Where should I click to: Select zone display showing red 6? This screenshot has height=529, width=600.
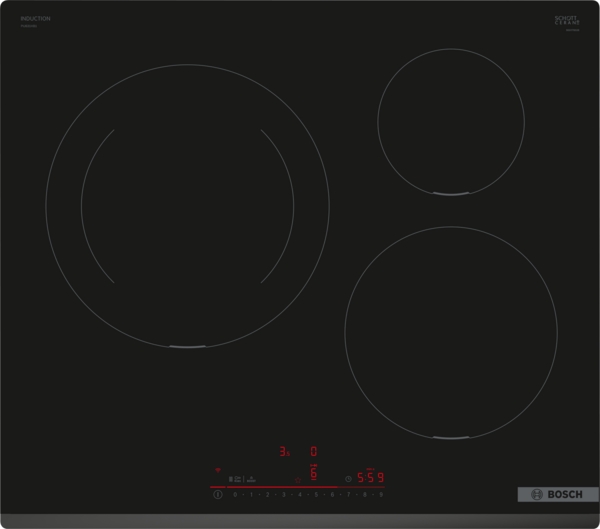pos(313,473)
